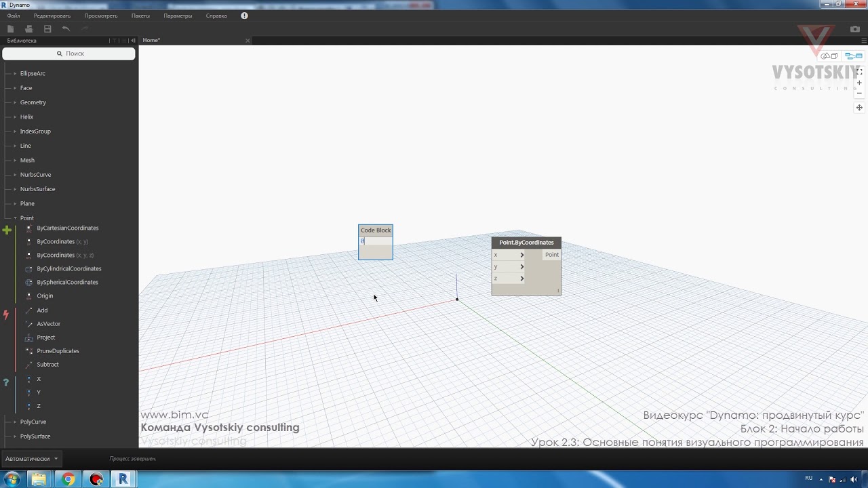The width and height of the screenshot is (868, 488).
Task: Add the BySphericalCoordinates node
Action: [x=67, y=282]
